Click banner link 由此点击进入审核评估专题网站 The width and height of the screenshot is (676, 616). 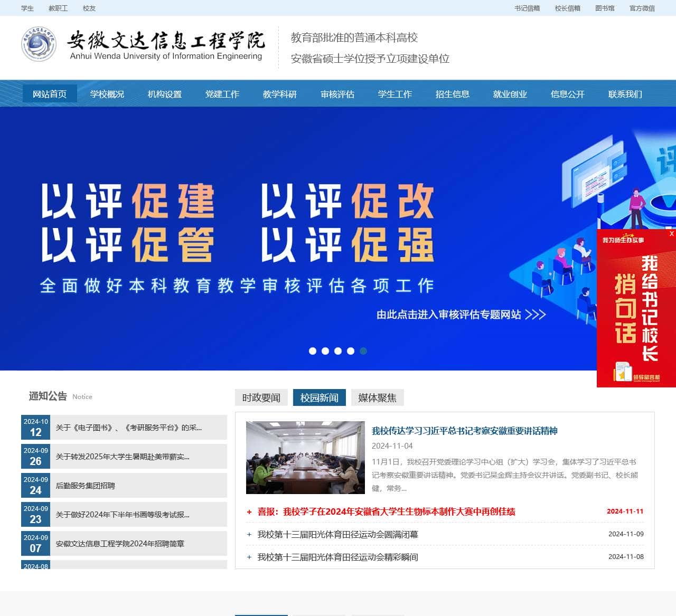(461, 315)
